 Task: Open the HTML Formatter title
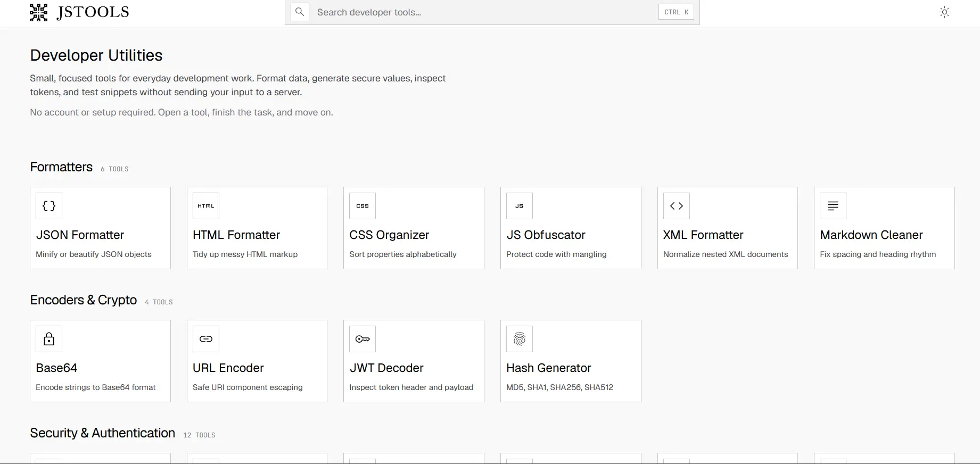(236, 235)
